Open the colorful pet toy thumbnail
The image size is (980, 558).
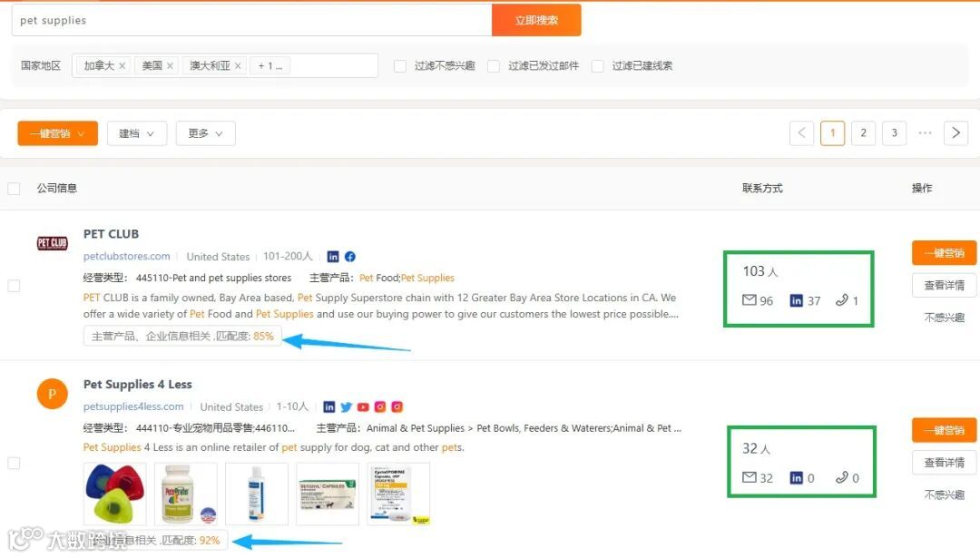[115, 494]
